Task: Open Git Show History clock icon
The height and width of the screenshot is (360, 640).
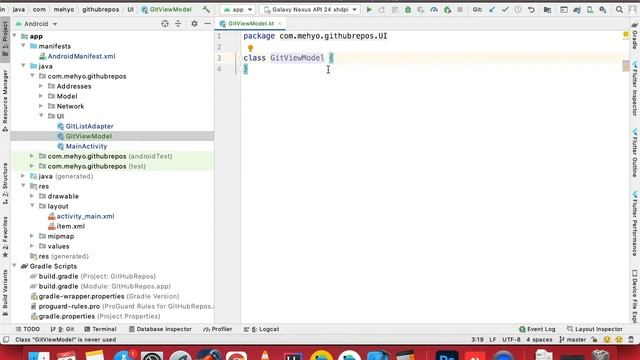Action: [x=518, y=9]
